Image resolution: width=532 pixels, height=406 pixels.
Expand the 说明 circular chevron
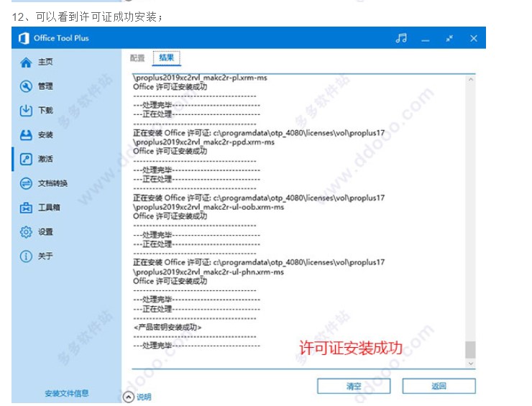(129, 397)
